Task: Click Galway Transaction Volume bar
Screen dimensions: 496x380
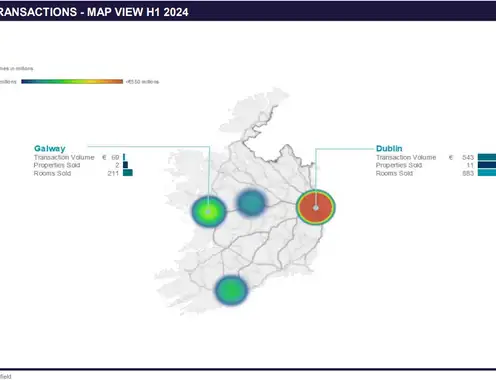Action: coord(124,157)
